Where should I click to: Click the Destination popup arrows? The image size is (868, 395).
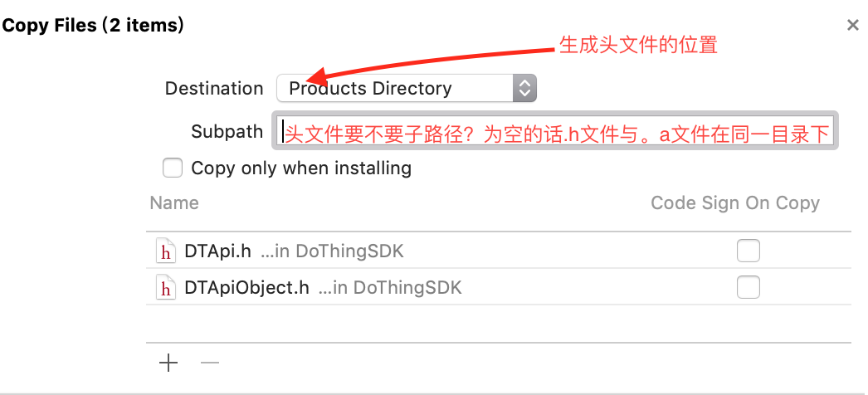tap(524, 88)
